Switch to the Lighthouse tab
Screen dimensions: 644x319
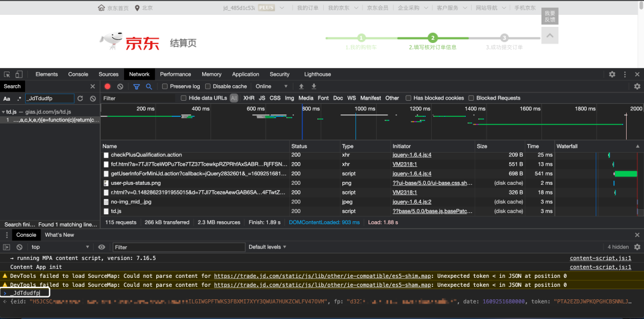[x=317, y=75]
